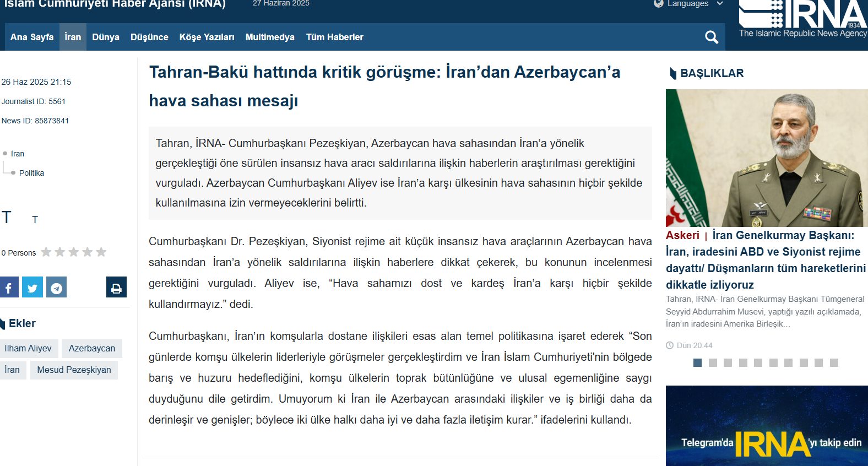The width and height of the screenshot is (868, 466).
Task: Open the Genelkurmay Başkanı headline link
Action: (x=766, y=260)
